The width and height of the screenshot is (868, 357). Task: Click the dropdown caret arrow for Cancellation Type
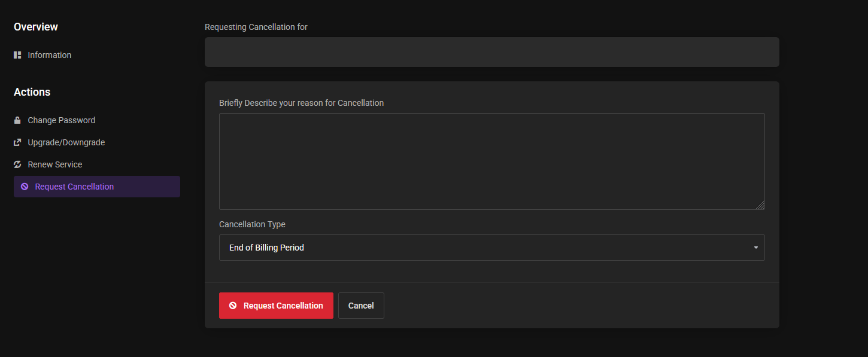click(756, 248)
